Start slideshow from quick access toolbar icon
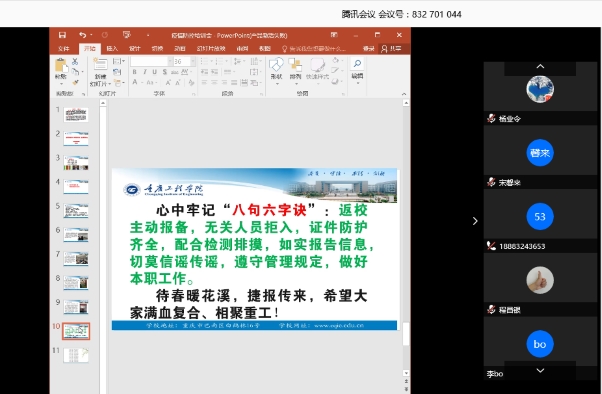The image size is (602, 394). [x=126, y=35]
